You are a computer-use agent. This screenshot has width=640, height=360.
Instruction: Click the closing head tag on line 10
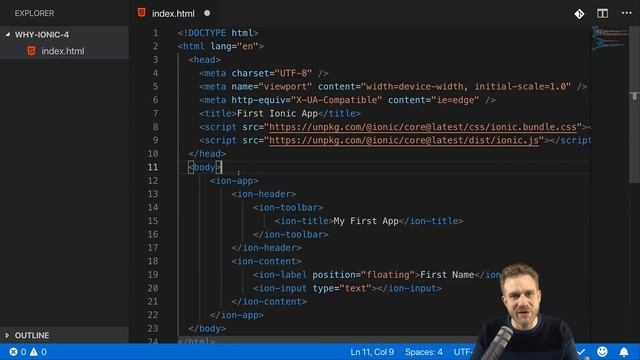point(207,154)
